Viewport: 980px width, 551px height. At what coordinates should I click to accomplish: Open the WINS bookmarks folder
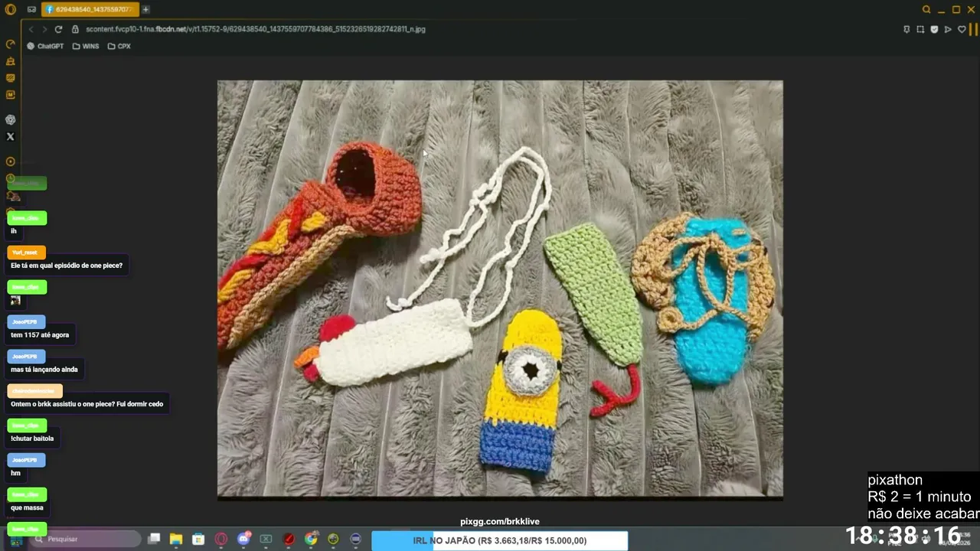pyautogui.click(x=86, y=46)
